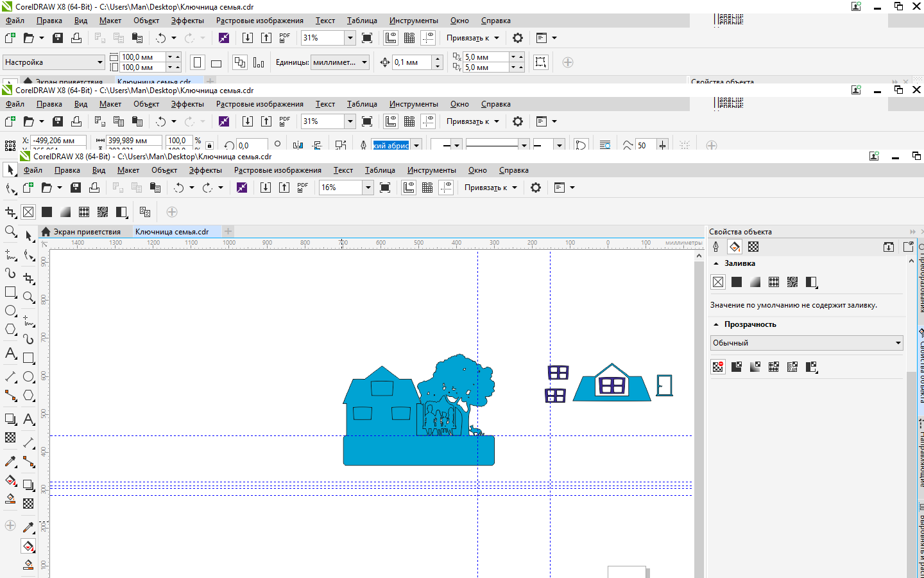The height and width of the screenshot is (578, 924).
Task: Click Undo icon in the front window toolbar
Action: pos(179,188)
